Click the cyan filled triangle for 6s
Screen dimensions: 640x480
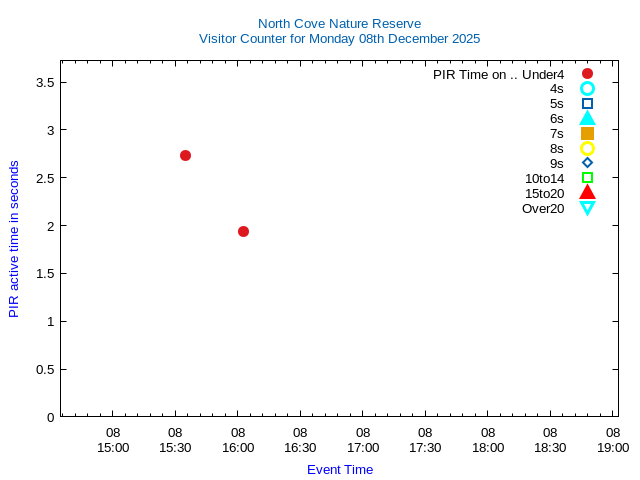[587, 118]
